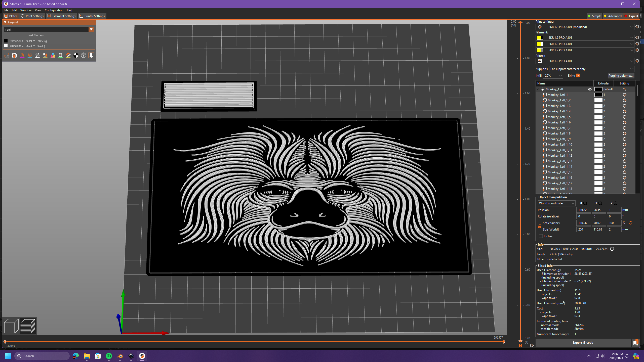This screenshot has height=362, width=644.
Task: Open settings gear next to Printer dropdown
Action: click(x=637, y=61)
